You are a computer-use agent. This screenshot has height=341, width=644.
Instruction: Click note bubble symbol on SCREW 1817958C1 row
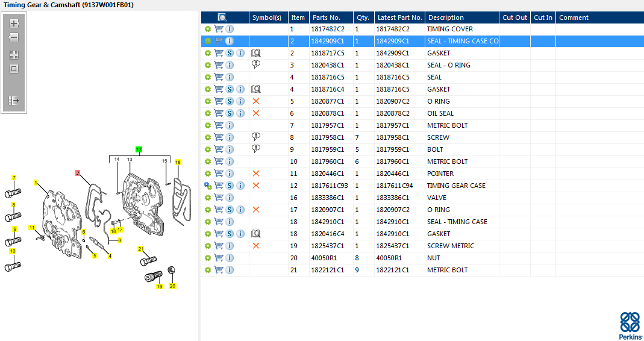tap(256, 137)
